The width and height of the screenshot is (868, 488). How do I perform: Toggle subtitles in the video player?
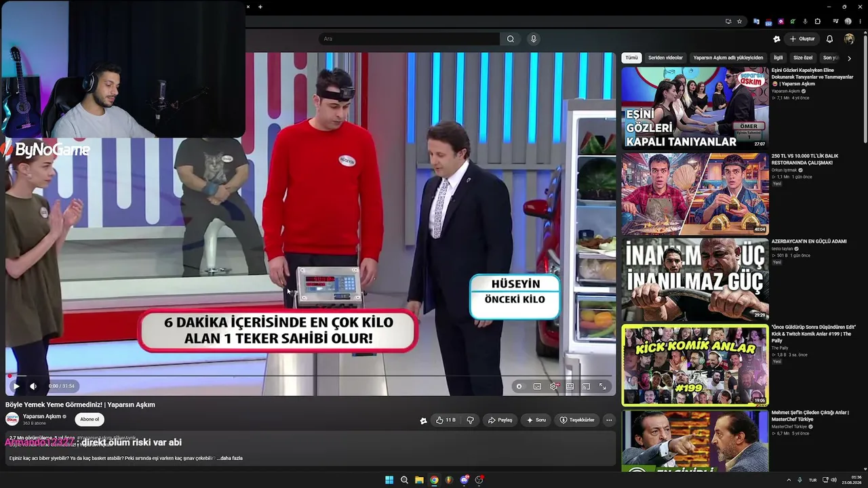(537, 386)
